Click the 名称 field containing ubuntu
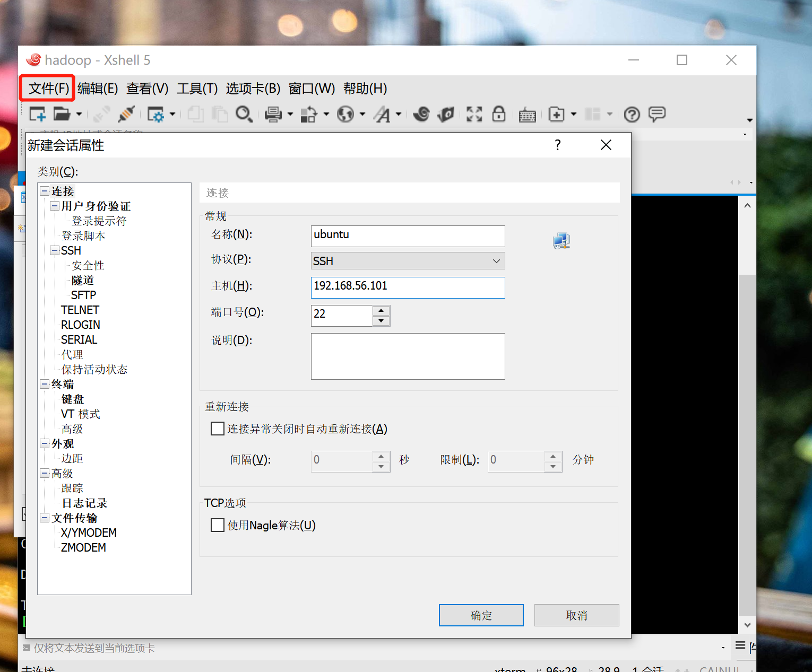Image resolution: width=812 pixels, height=672 pixels. pos(408,236)
